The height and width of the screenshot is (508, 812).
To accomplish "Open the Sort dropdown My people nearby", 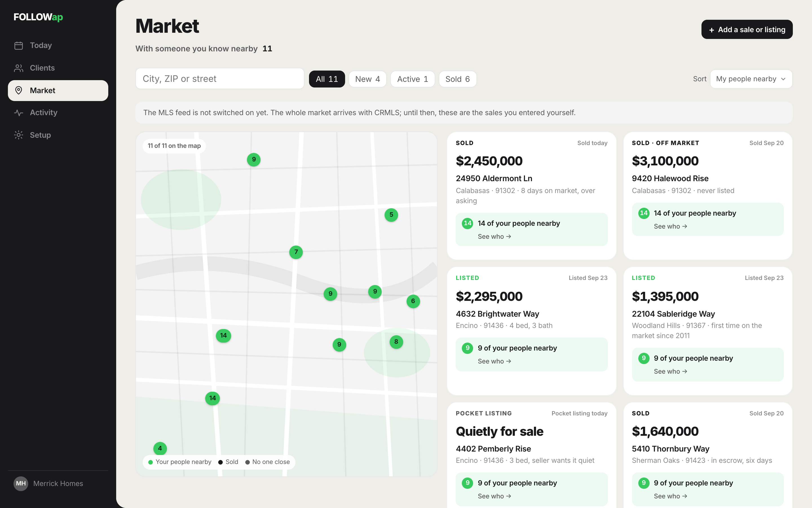I will pos(751,79).
